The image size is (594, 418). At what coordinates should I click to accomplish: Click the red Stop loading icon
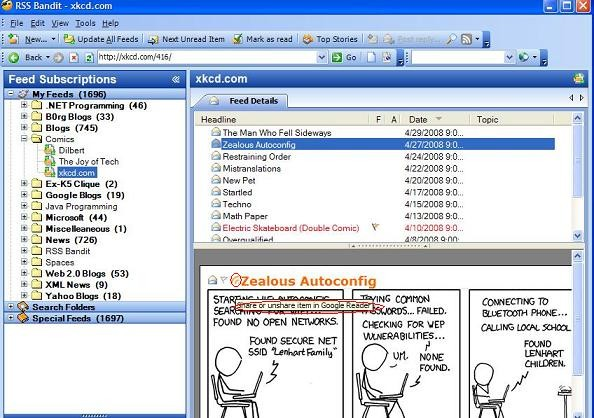click(x=74, y=58)
